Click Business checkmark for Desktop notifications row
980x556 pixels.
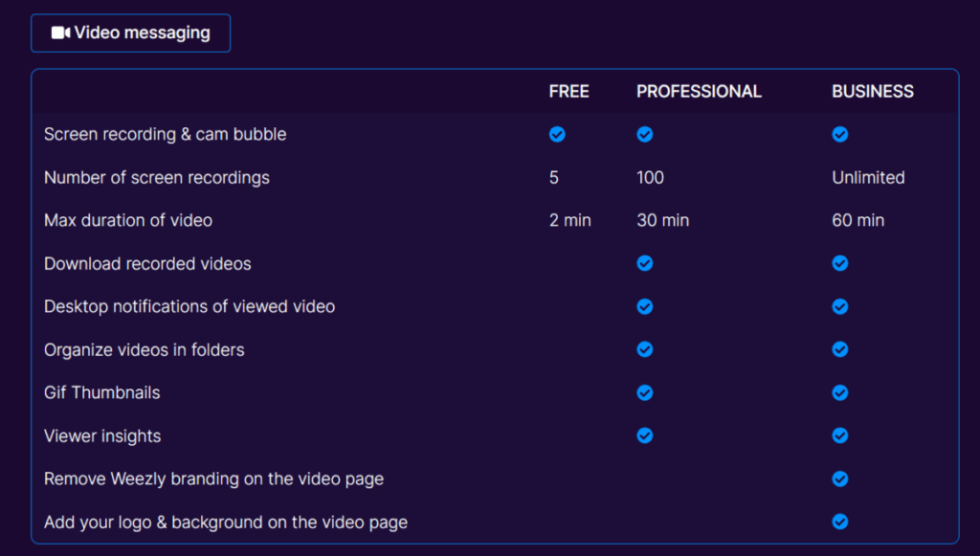tap(840, 306)
